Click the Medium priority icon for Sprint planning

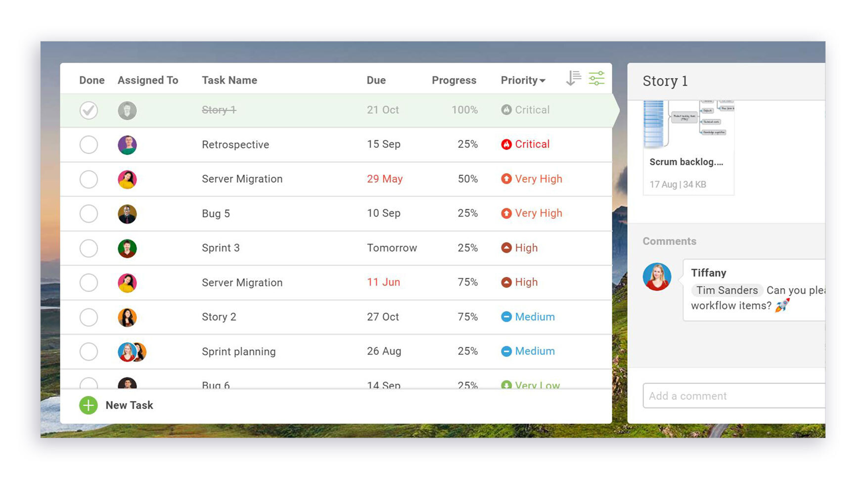click(x=506, y=351)
